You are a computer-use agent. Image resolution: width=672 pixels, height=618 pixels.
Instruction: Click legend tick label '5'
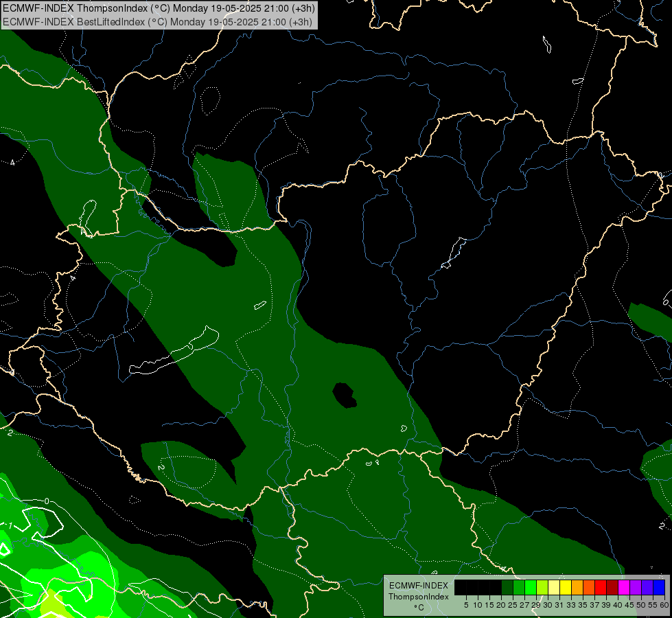466,605
